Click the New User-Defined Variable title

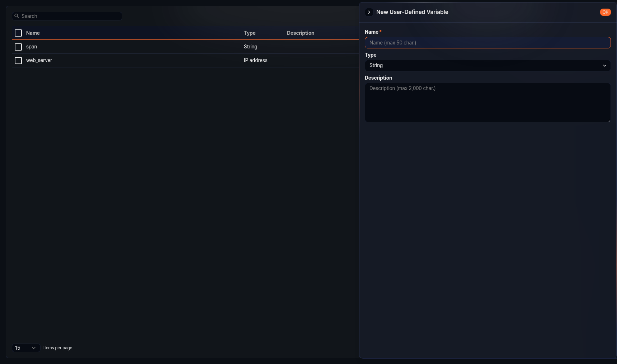pyautogui.click(x=412, y=12)
